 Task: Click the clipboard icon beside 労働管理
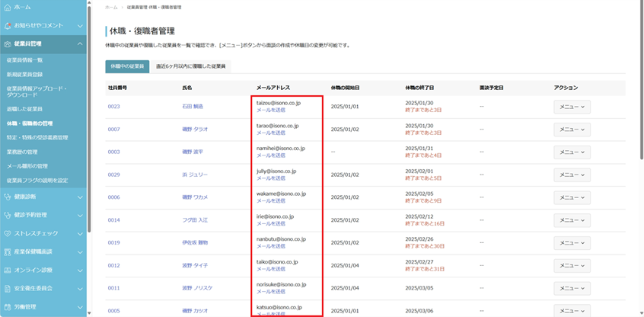click(7, 307)
